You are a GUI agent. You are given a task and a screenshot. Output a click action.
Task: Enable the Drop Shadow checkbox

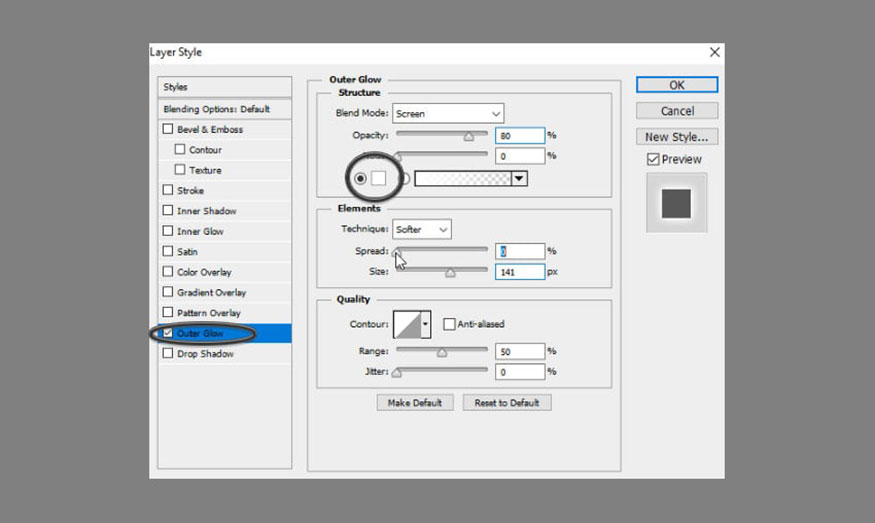point(167,353)
